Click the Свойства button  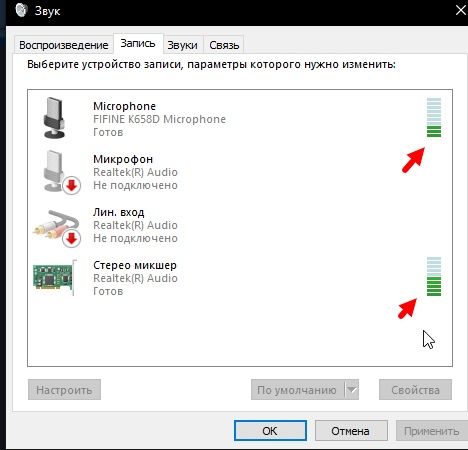(x=415, y=389)
